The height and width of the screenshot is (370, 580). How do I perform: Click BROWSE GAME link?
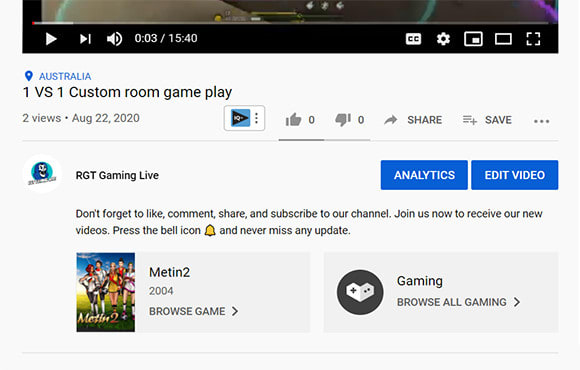(x=187, y=312)
